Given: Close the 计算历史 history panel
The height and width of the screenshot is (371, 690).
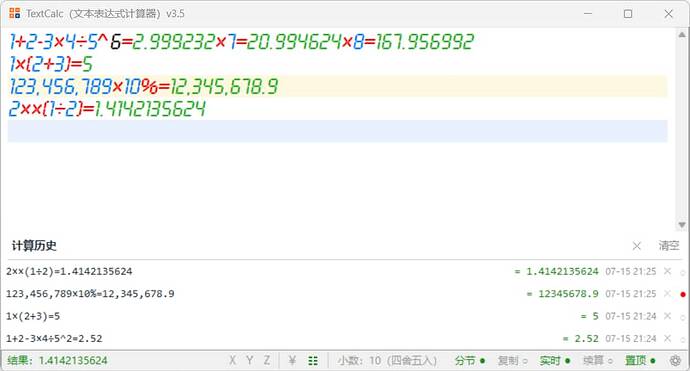Looking at the screenshot, I should tap(636, 246).
